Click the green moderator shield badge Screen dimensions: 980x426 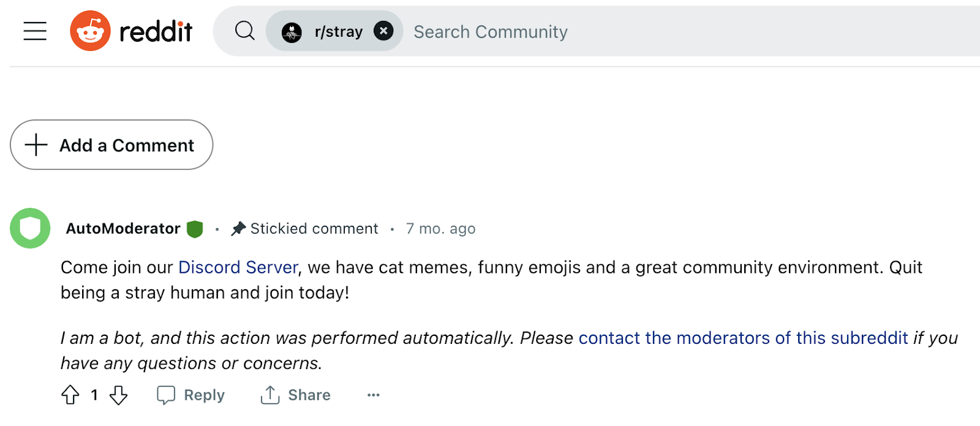[x=195, y=229]
